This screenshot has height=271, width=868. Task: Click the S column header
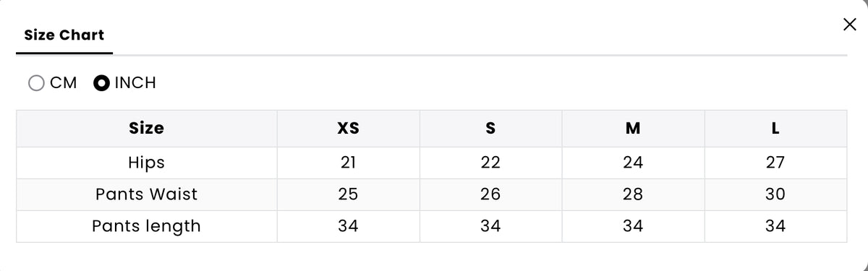click(490, 129)
